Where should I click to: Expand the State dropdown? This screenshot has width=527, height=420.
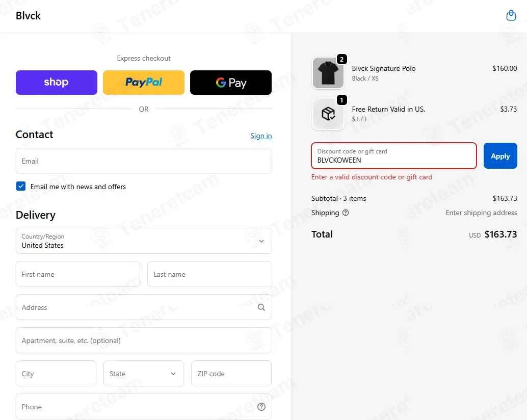coord(144,373)
